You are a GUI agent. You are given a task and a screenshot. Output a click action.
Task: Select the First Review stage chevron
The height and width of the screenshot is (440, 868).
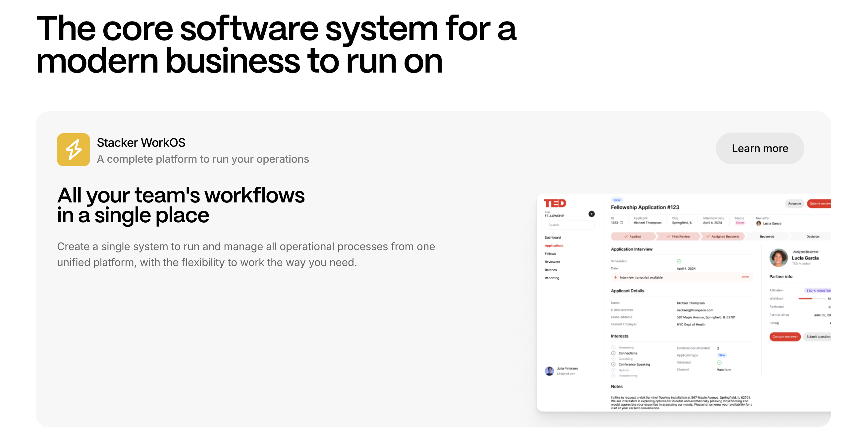click(678, 237)
